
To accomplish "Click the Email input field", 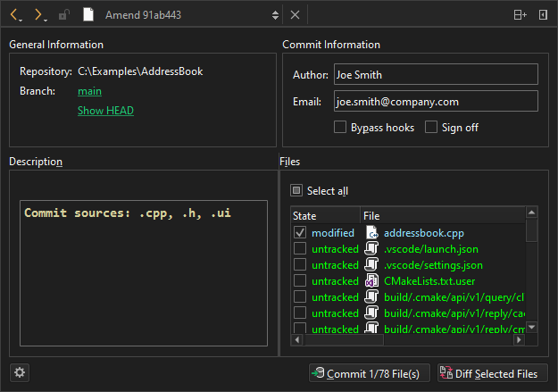I will click(436, 102).
